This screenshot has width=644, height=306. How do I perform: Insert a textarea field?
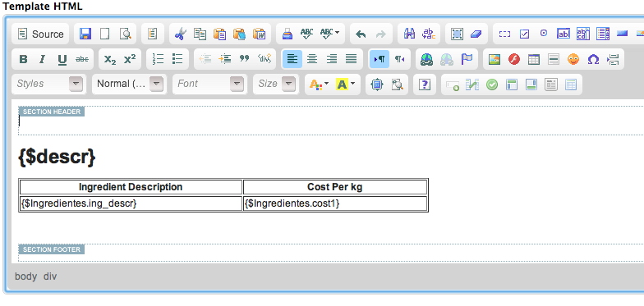pyautogui.click(x=583, y=34)
